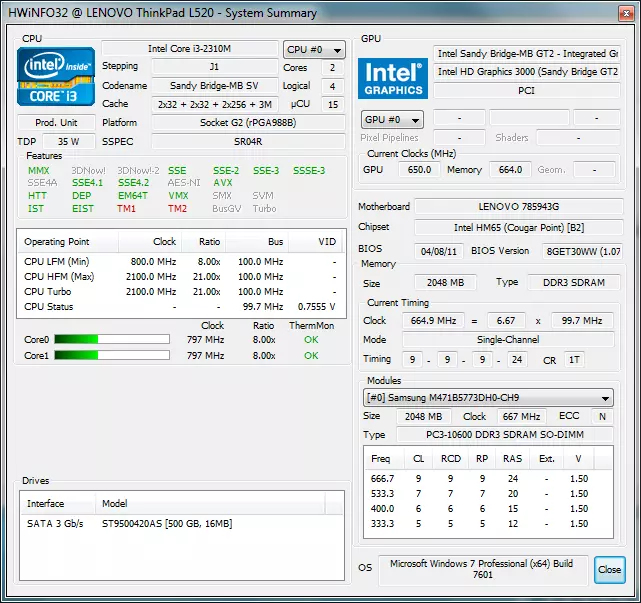Click the 0.7555 V VID value
Viewport: 641px width, 603px height.
coord(316,307)
